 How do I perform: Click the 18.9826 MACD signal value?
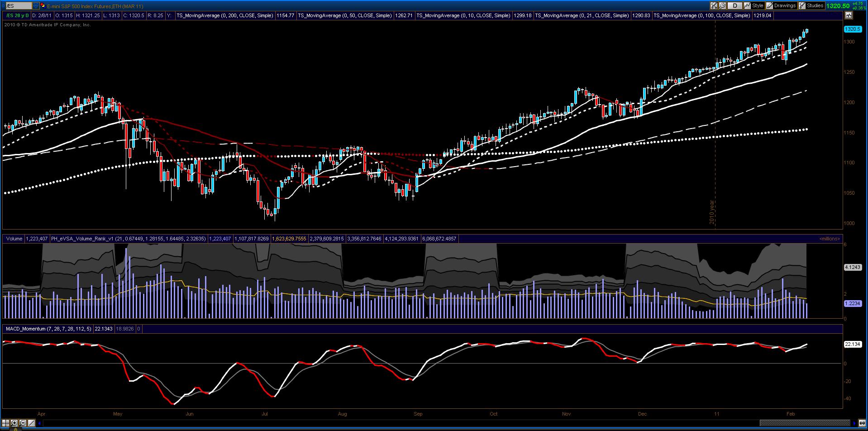coord(125,329)
